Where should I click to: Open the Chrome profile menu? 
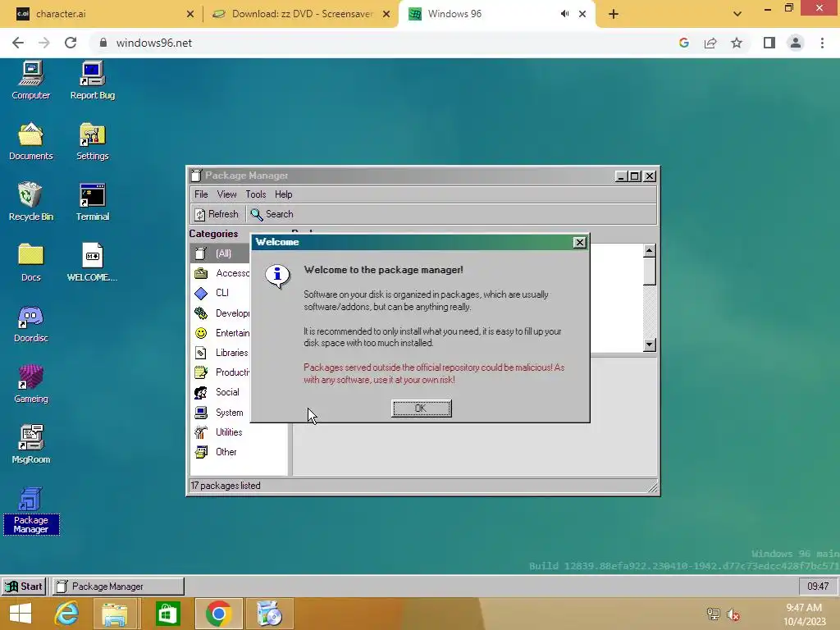click(796, 43)
